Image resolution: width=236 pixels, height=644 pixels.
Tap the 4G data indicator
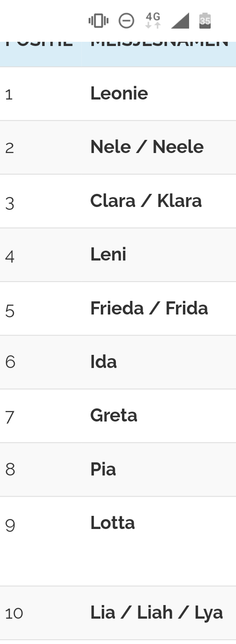coord(153,21)
